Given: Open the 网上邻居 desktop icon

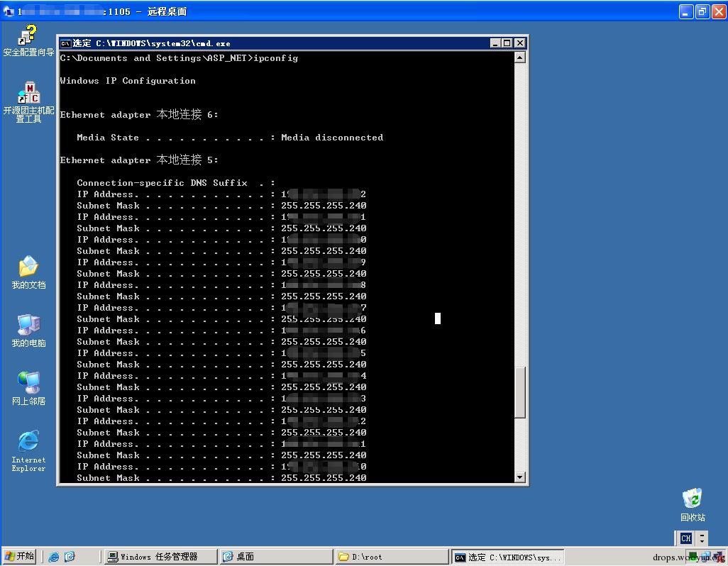Looking at the screenshot, I should [28, 389].
